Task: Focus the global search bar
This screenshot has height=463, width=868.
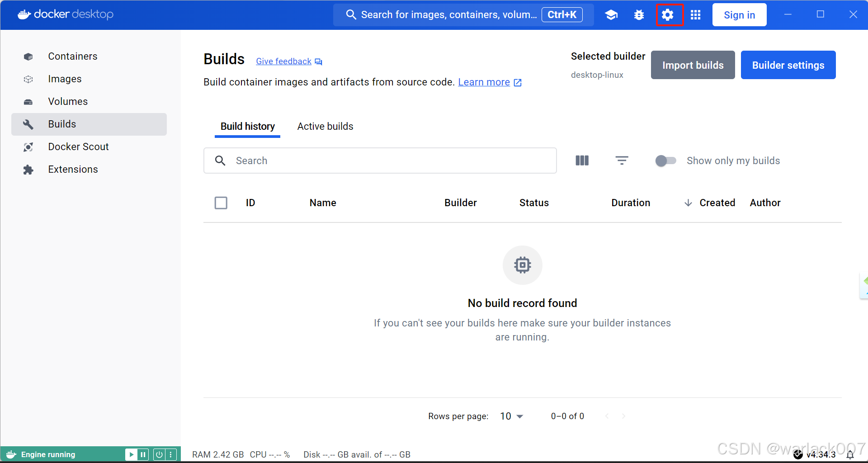Action: click(463, 15)
